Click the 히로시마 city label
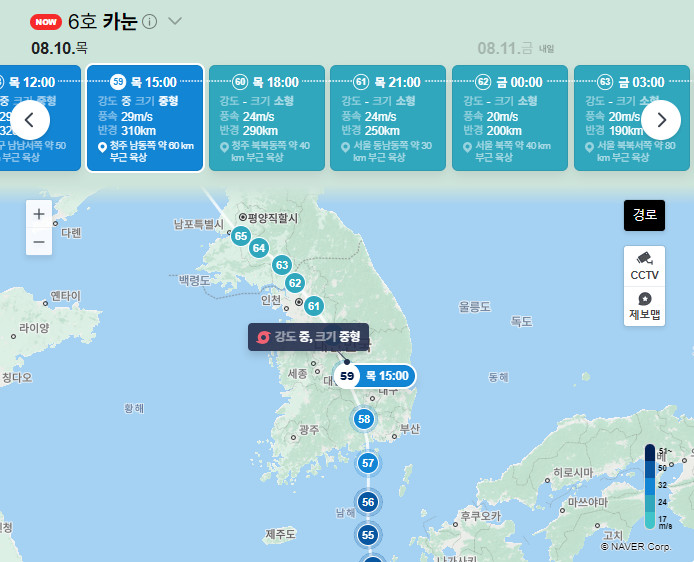 [x=573, y=473]
